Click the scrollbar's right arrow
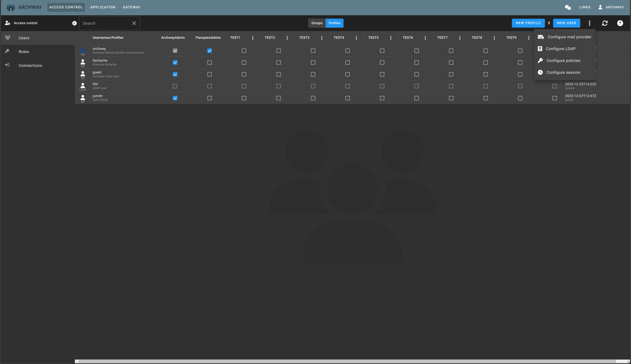 point(628,361)
